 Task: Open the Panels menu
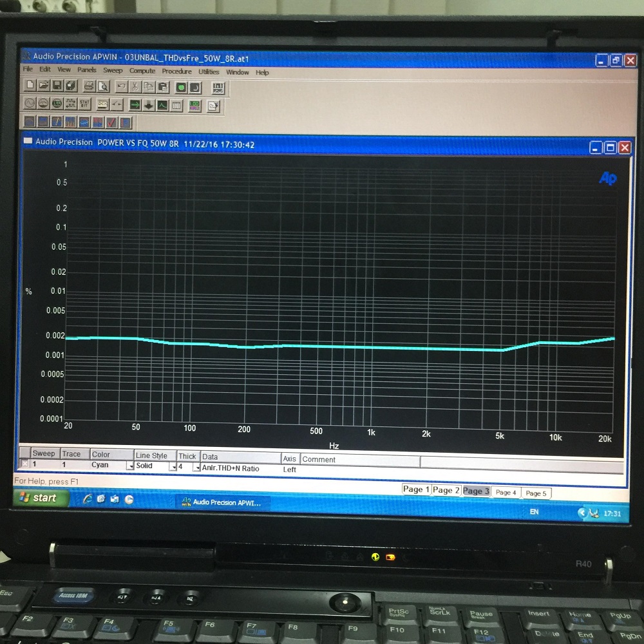coord(87,70)
